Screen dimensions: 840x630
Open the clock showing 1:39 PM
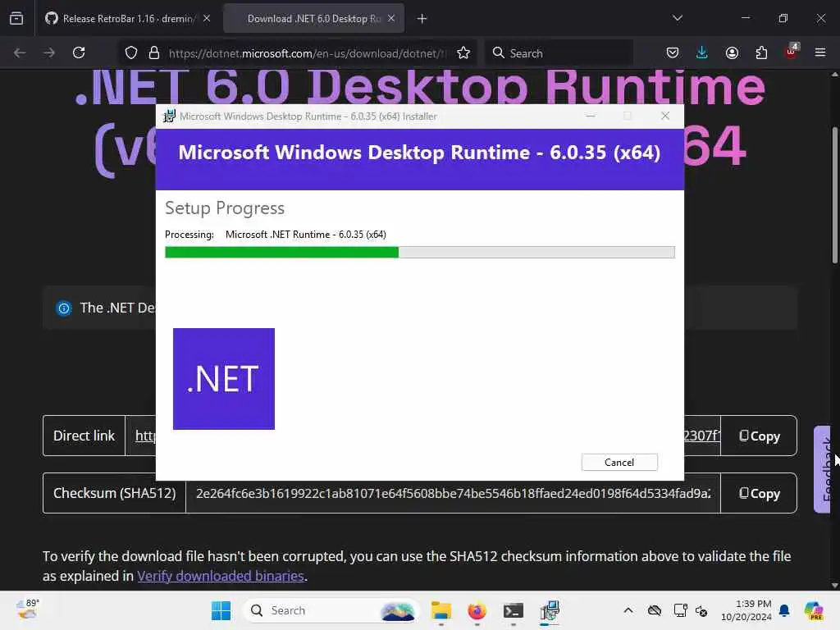point(746,610)
